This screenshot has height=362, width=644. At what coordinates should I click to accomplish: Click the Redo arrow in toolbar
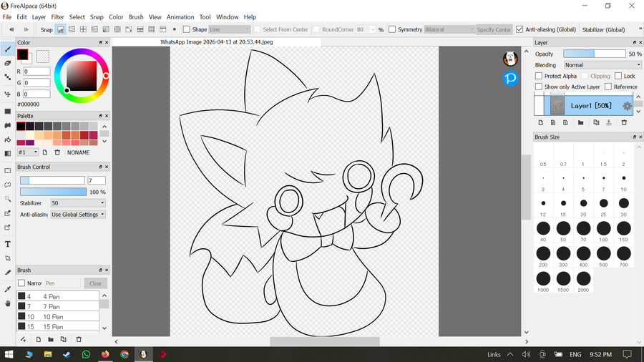[26, 29]
